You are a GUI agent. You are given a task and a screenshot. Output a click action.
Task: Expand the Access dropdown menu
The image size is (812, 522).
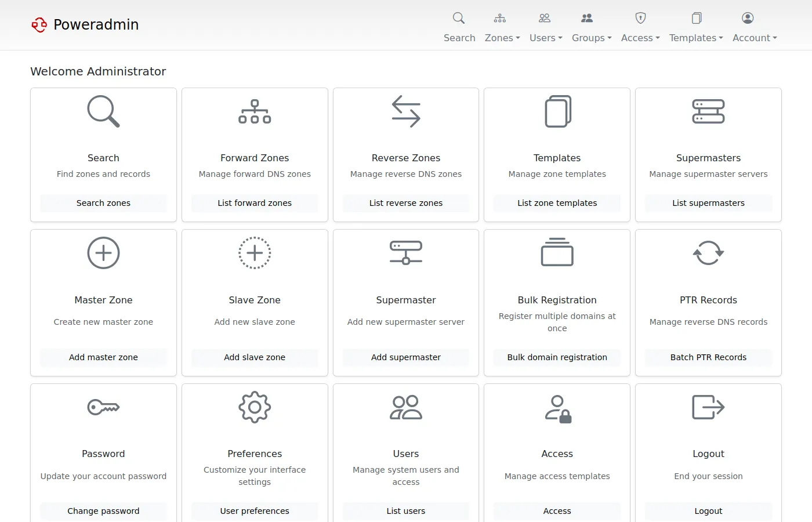point(640,38)
